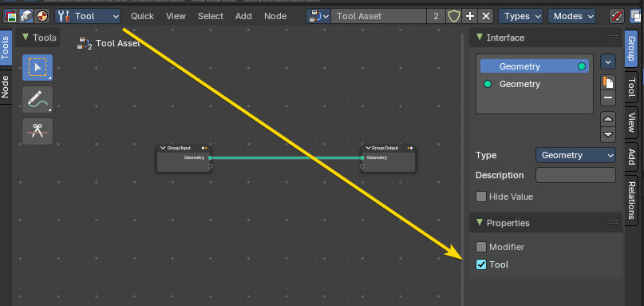644x306 pixels.
Task: Select the Select Box tool
Action: coord(38,67)
